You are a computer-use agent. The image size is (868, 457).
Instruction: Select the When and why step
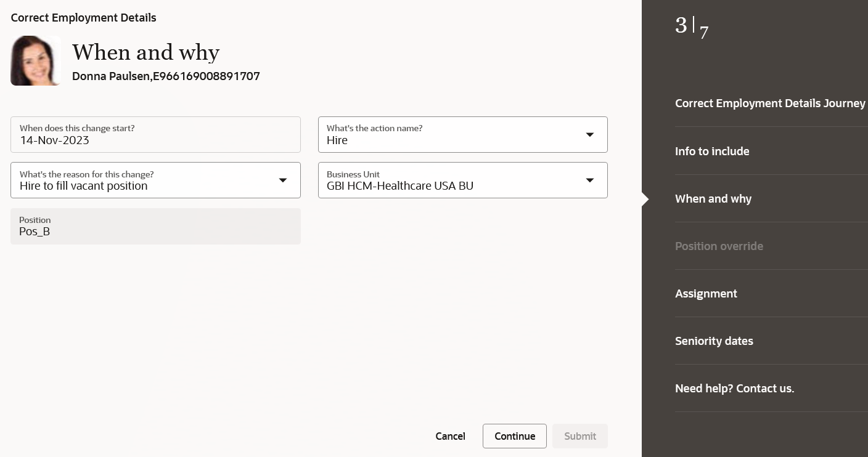713,198
